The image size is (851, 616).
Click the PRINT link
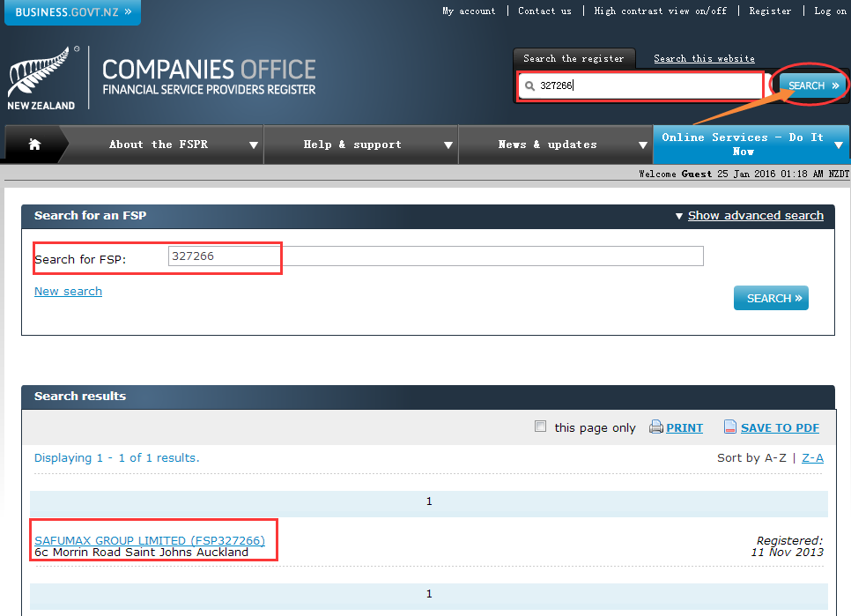click(684, 427)
